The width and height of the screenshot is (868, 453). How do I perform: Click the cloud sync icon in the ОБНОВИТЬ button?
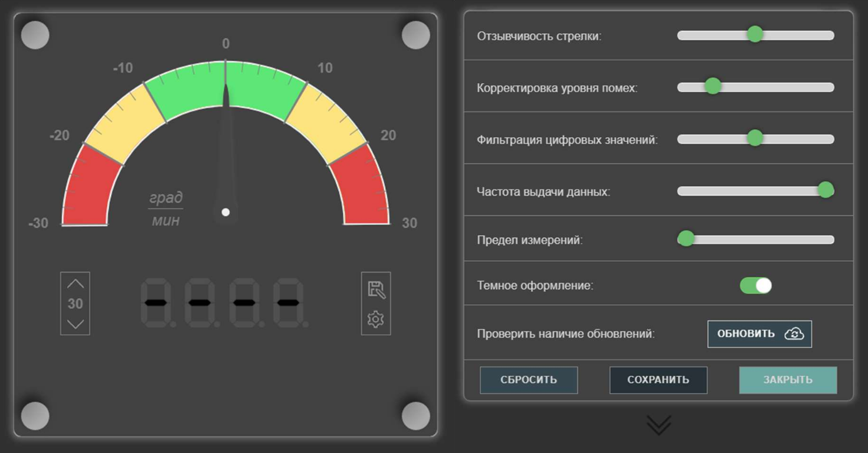[794, 334]
